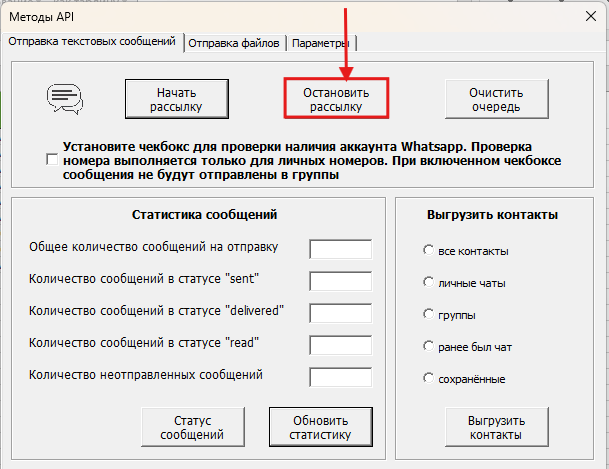Focus the "delivered" status count field
Screen dimensions: 609x469
(340, 313)
